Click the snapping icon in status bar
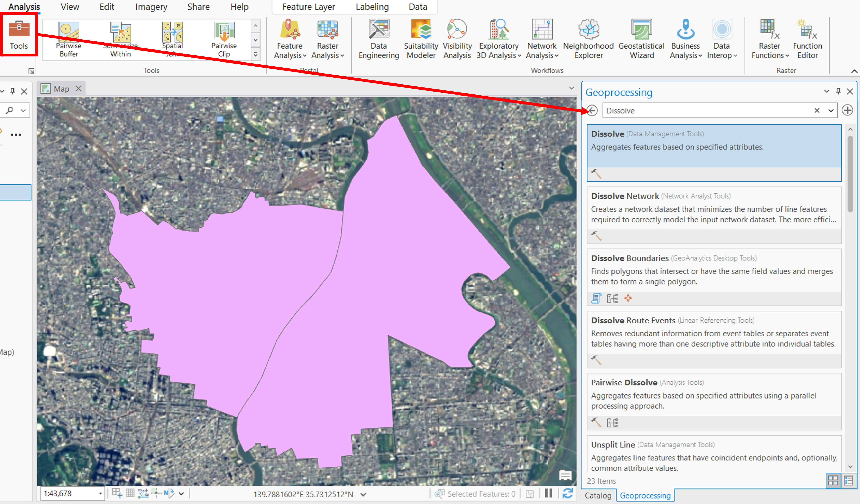Image resolution: width=860 pixels, height=504 pixels. (117, 493)
